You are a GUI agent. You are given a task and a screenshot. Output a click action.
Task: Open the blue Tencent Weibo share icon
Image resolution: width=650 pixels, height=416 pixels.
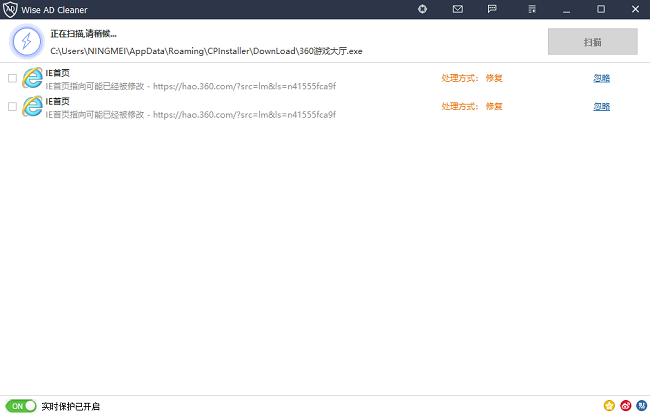pyautogui.click(x=642, y=406)
